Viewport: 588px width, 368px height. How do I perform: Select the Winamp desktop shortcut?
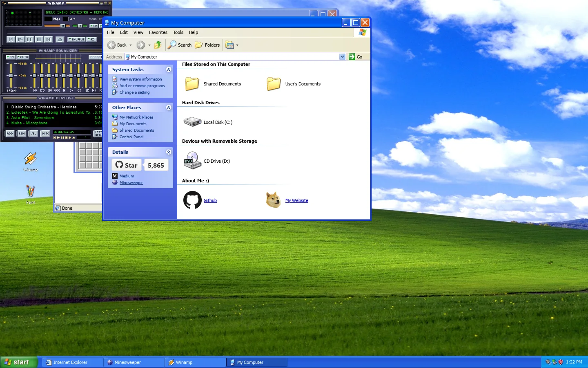(x=31, y=162)
